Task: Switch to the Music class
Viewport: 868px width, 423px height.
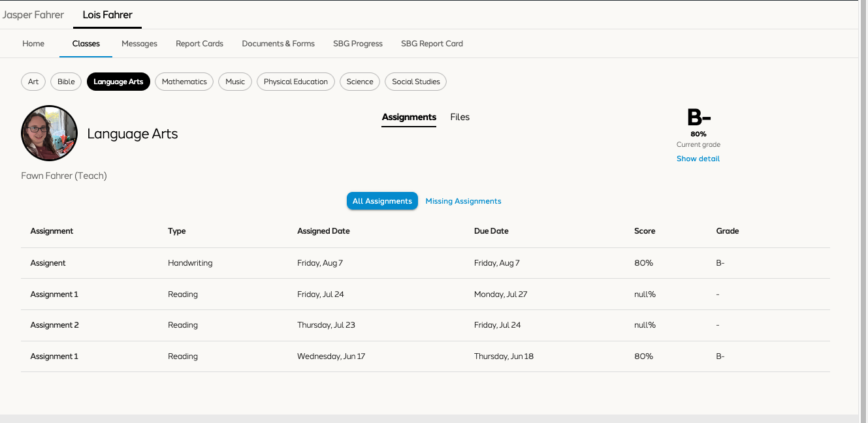Action: pyautogui.click(x=235, y=82)
